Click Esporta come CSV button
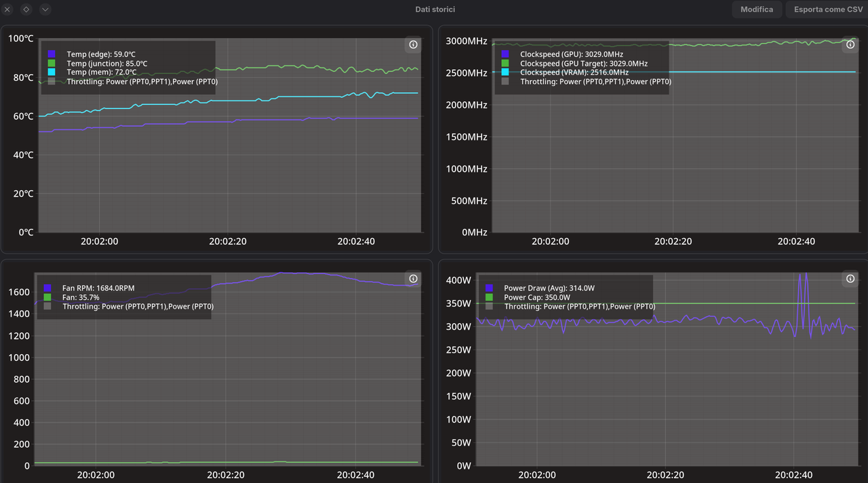868x483 pixels. pyautogui.click(x=828, y=9)
